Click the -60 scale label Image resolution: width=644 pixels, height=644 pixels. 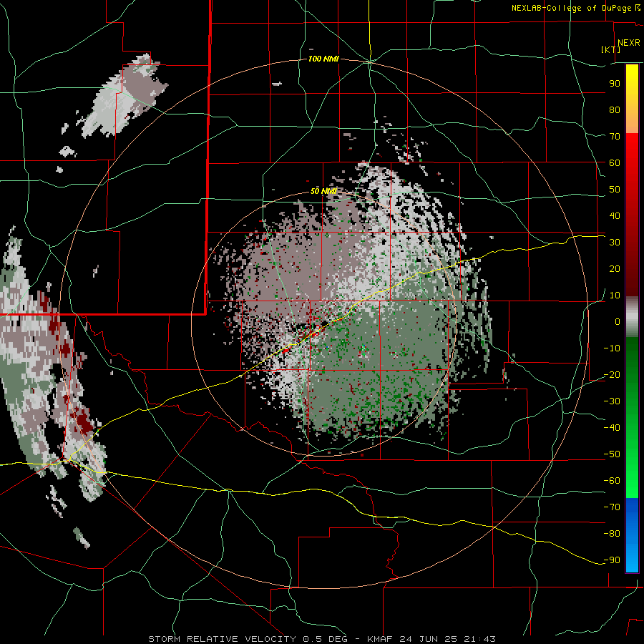(612, 481)
